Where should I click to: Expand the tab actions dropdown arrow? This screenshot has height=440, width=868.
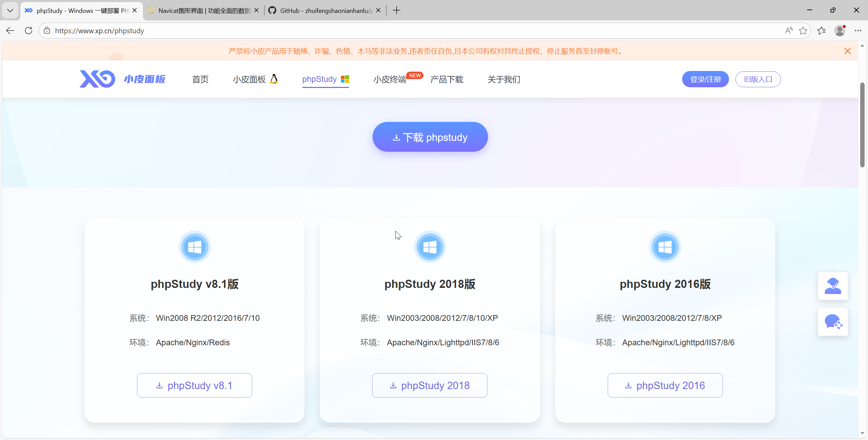(x=10, y=11)
